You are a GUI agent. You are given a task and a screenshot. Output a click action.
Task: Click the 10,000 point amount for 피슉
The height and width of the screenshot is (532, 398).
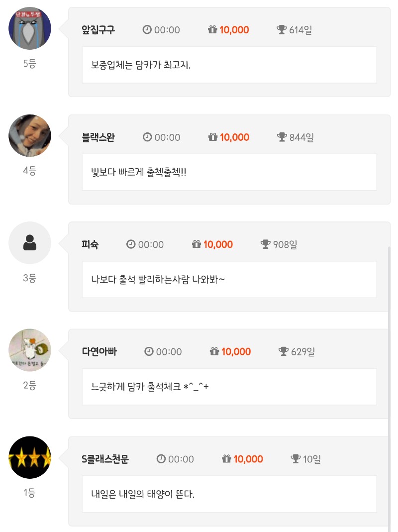click(218, 244)
